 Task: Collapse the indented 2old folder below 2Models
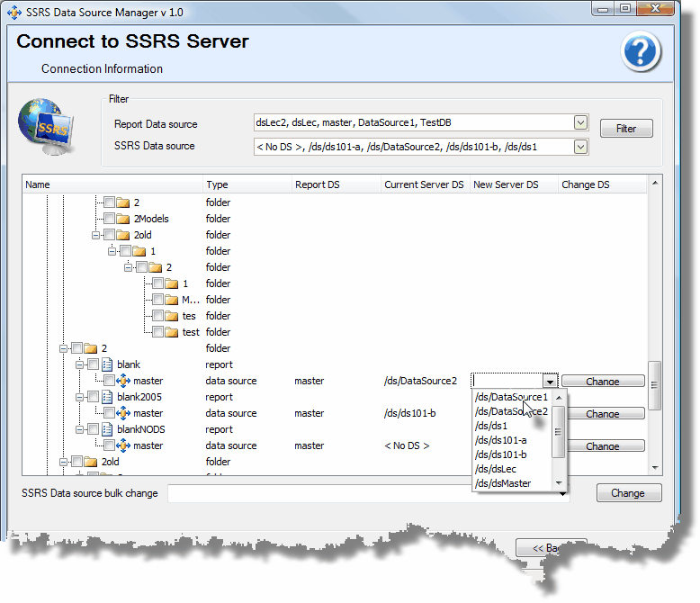click(x=95, y=235)
